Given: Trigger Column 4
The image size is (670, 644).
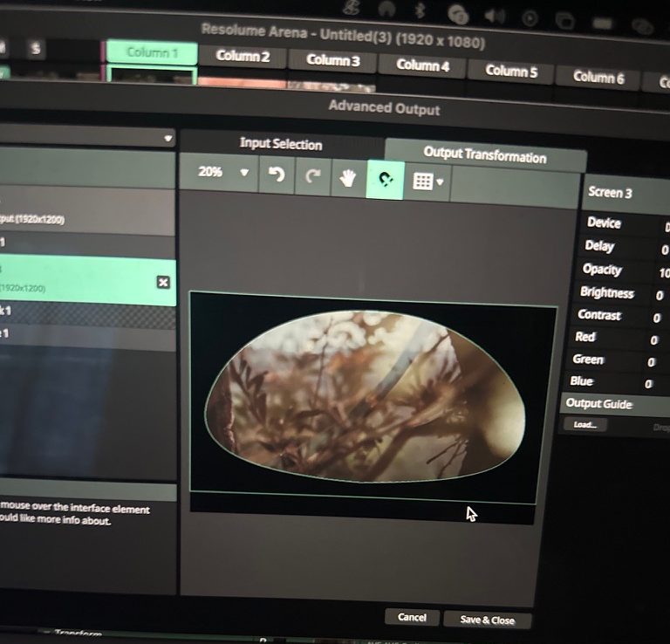Looking at the screenshot, I should [422, 65].
